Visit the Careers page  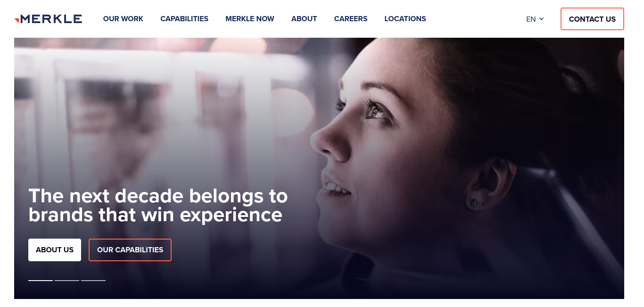tap(351, 19)
